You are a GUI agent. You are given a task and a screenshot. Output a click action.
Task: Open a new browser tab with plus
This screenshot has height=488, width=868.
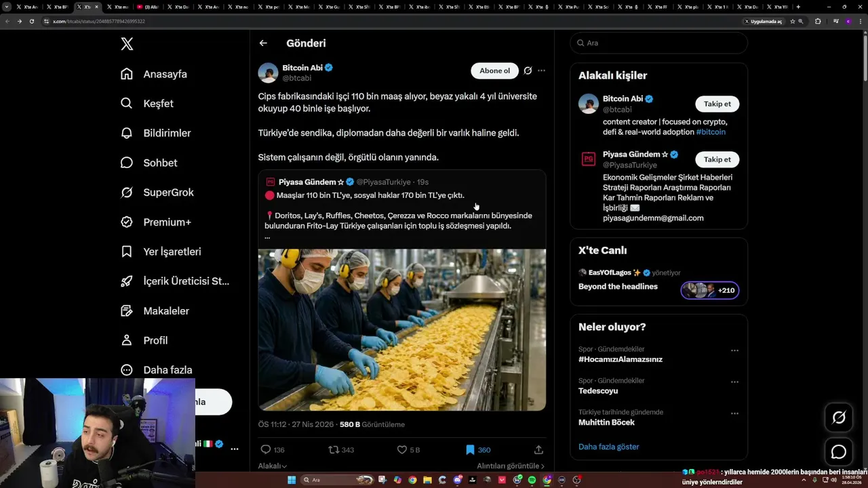pos(797,7)
